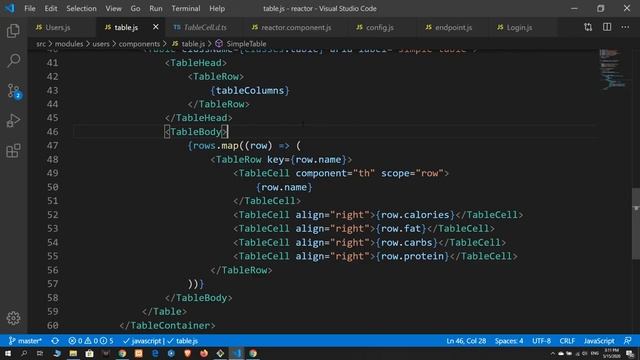The image size is (640, 360).
Task: Open the editor More Actions ellipsis
Action: pos(625,27)
